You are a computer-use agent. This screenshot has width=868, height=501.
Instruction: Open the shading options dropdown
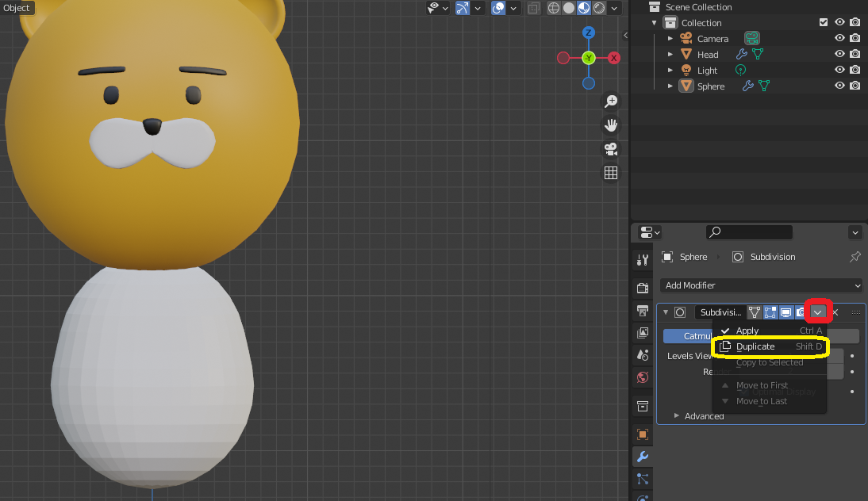point(614,8)
